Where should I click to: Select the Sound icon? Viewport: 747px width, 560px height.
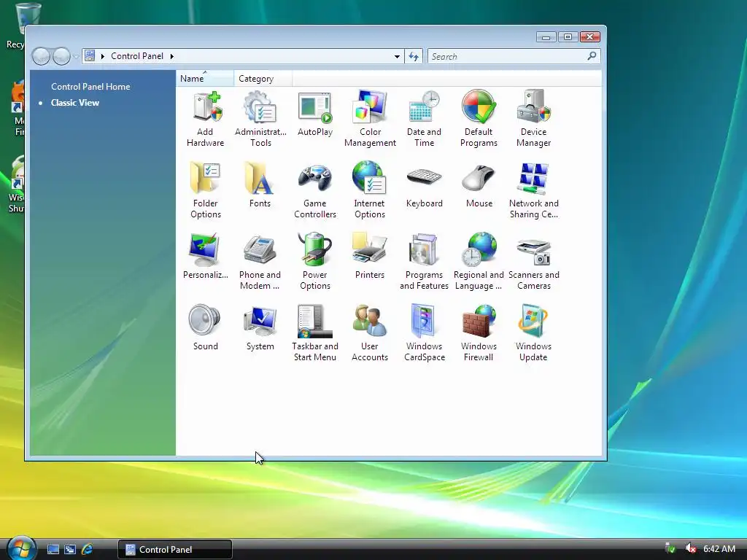point(205,327)
